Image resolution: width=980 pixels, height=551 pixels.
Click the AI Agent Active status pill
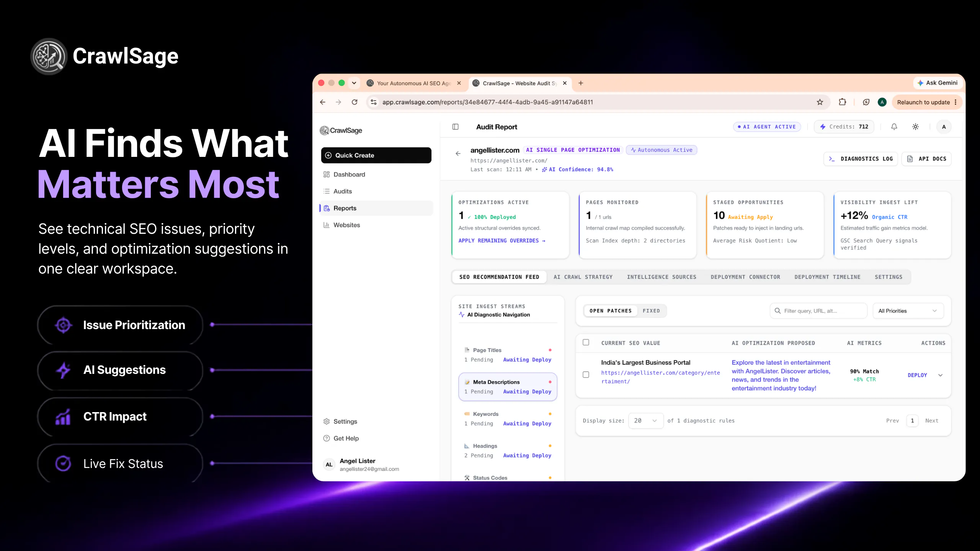767,127
